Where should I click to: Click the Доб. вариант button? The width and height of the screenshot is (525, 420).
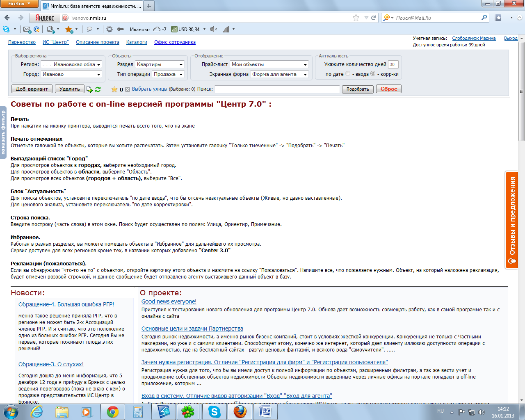tap(32, 89)
